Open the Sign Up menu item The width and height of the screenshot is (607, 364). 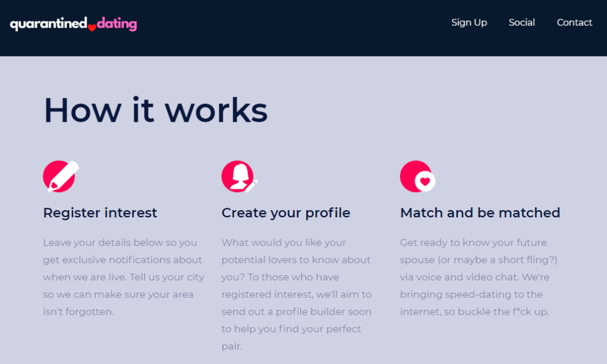pyautogui.click(x=469, y=22)
